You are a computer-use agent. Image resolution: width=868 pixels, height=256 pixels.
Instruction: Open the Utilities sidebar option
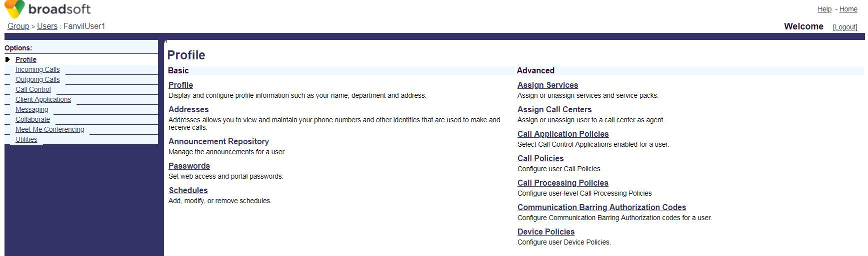26,140
